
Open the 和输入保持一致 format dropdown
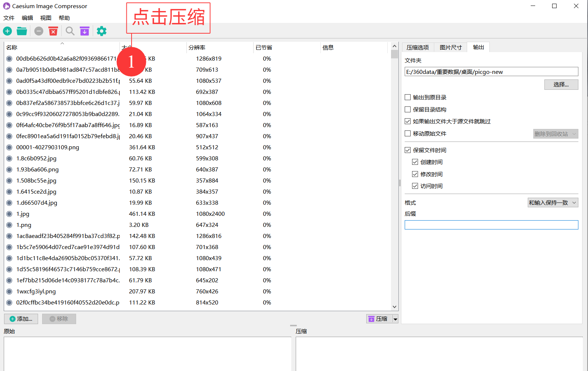coord(553,203)
